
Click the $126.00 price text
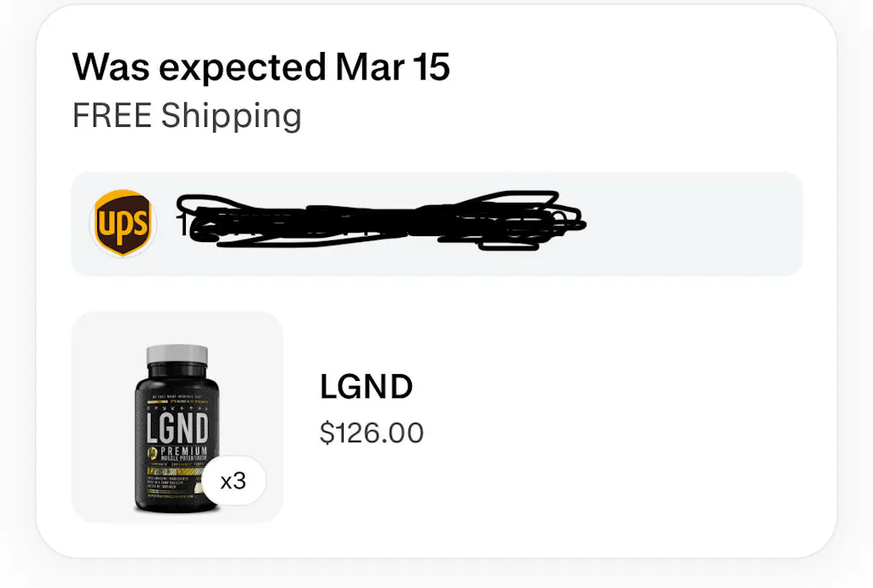[371, 433]
